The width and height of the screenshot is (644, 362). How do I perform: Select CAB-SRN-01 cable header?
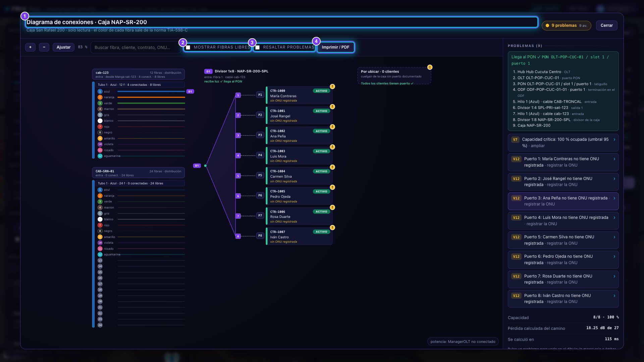click(138, 173)
